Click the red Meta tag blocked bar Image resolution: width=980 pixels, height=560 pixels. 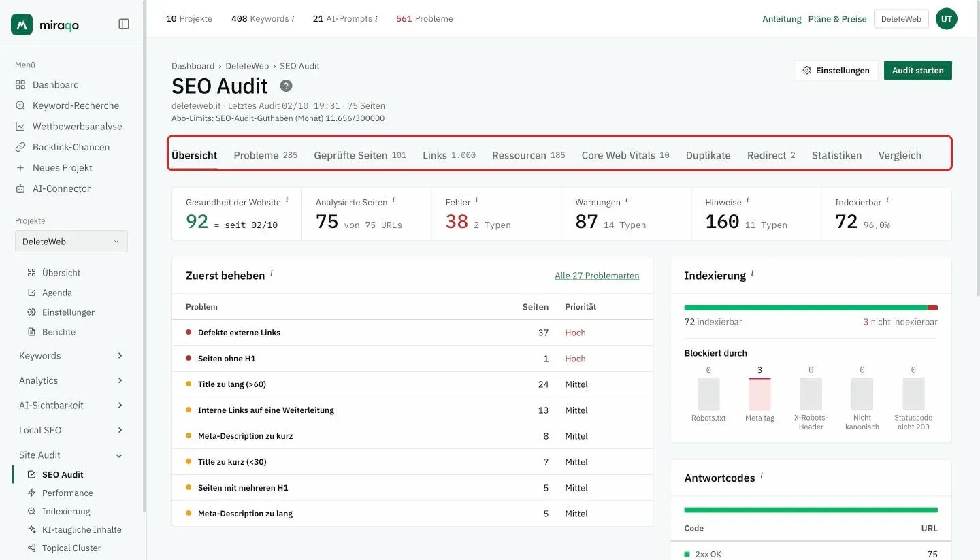coord(759,394)
